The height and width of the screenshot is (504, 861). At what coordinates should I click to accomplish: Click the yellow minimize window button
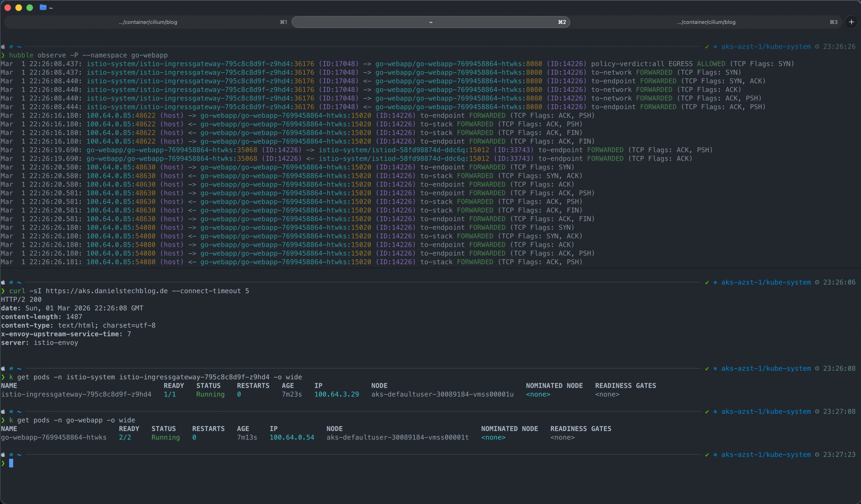coord(19,7)
